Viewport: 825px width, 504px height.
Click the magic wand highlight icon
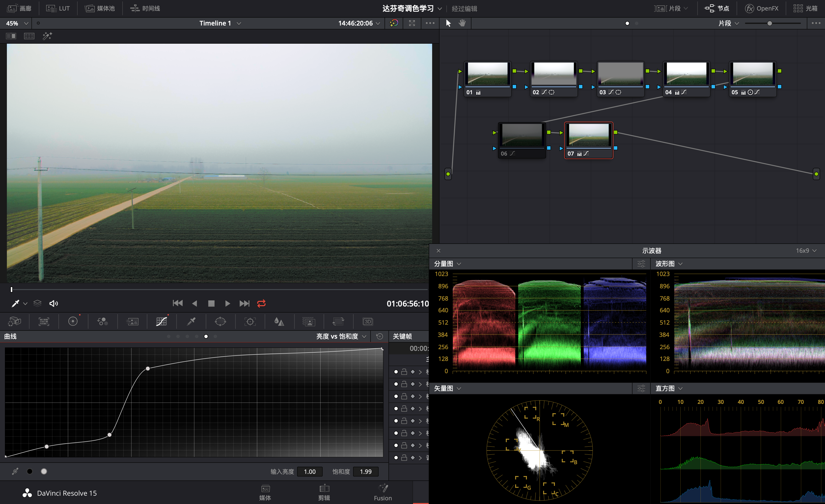(47, 36)
